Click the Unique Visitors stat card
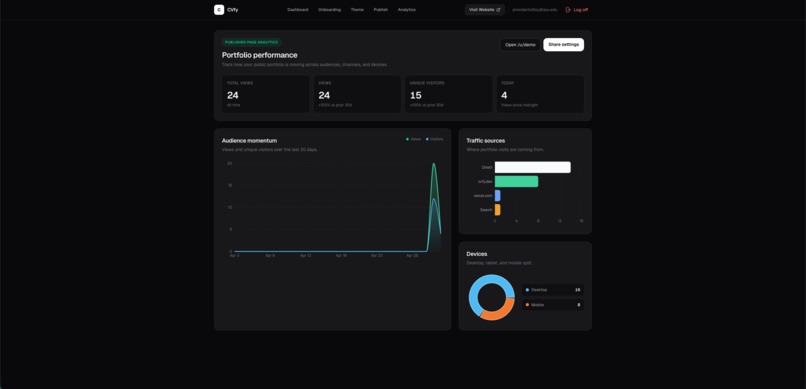 click(x=448, y=94)
